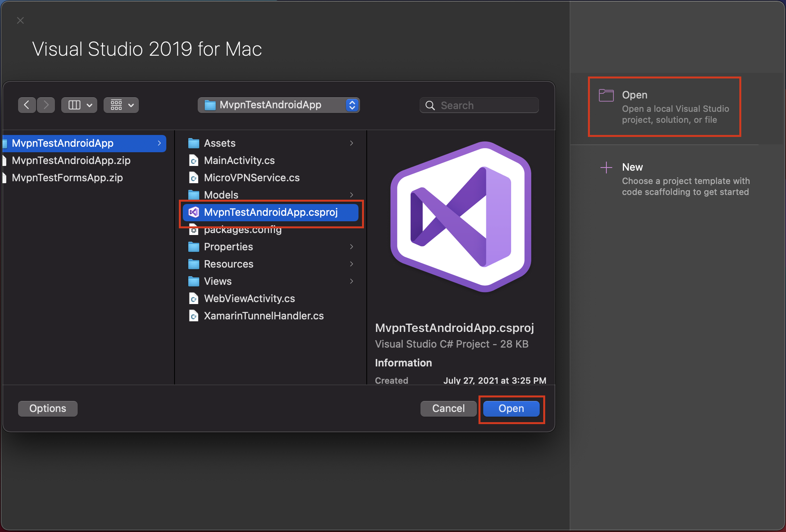Image resolution: width=786 pixels, height=532 pixels.
Task: Focus the Search field
Action: click(479, 105)
